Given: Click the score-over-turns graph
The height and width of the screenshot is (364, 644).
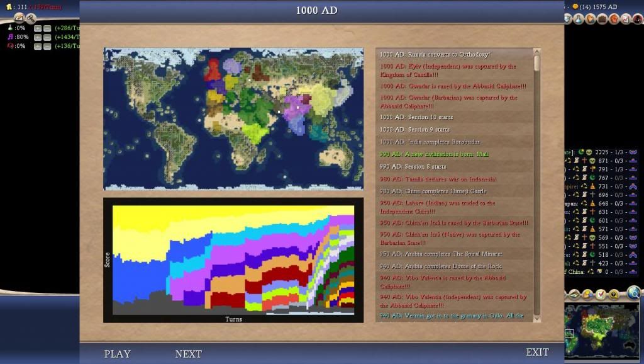Looking at the screenshot, I should point(233,260).
